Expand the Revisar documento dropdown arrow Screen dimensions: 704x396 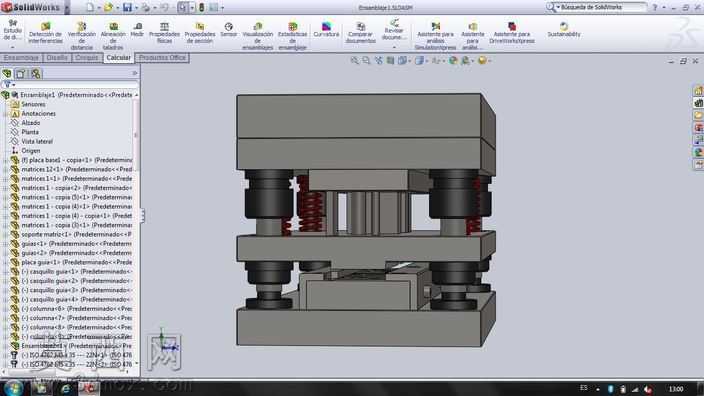pyautogui.click(x=394, y=47)
